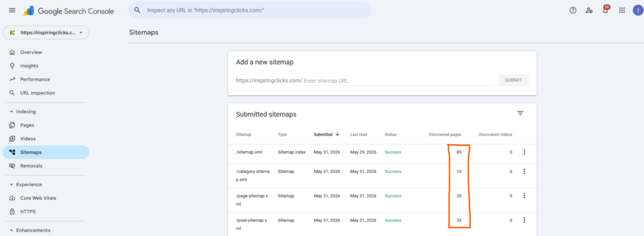Click the URL inspection search field
This screenshot has width=644, height=236.
tap(249, 10)
